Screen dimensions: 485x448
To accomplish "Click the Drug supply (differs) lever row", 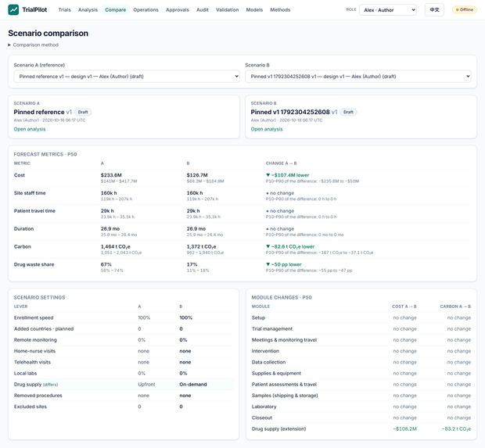I will [124, 385].
